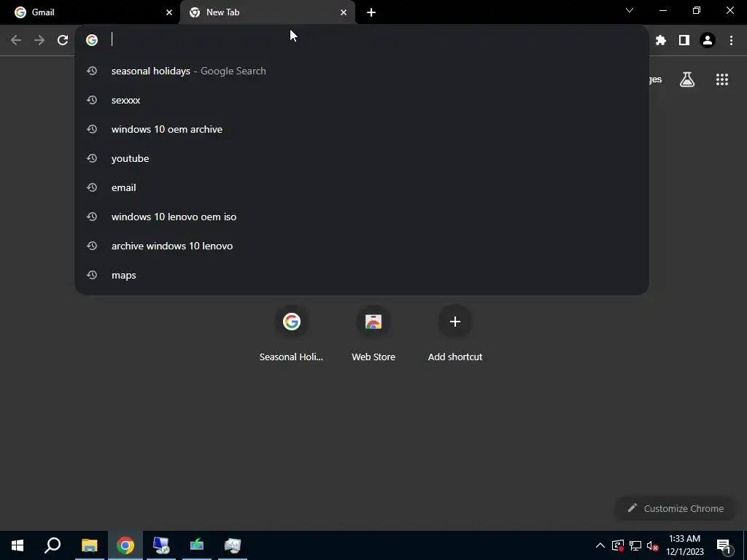This screenshot has width=747, height=560.
Task: Click the Add shortcut button
Action: (455, 334)
